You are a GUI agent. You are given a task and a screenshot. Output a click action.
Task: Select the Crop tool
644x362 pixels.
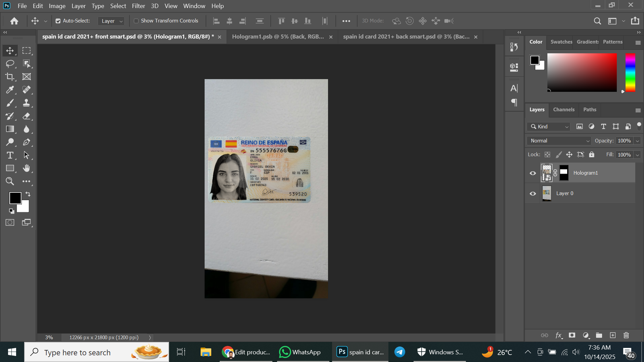pyautogui.click(x=10, y=76)
